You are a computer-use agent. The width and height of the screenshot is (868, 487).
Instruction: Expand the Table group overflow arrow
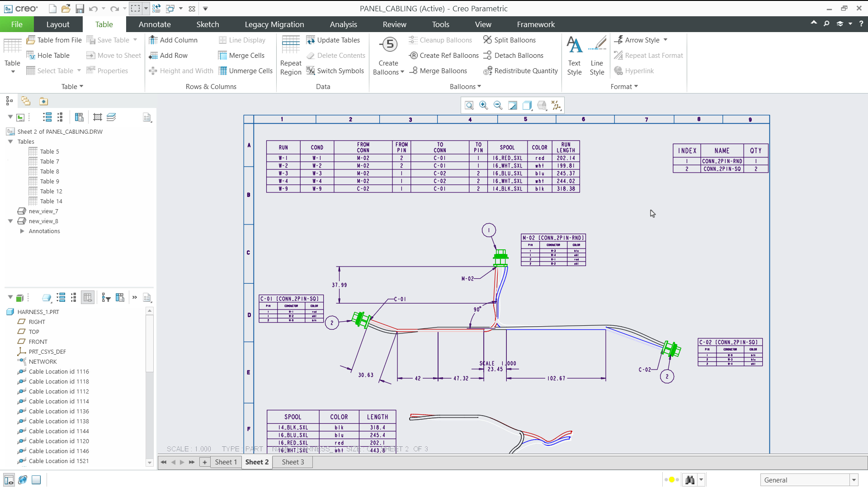coord(72,86)
